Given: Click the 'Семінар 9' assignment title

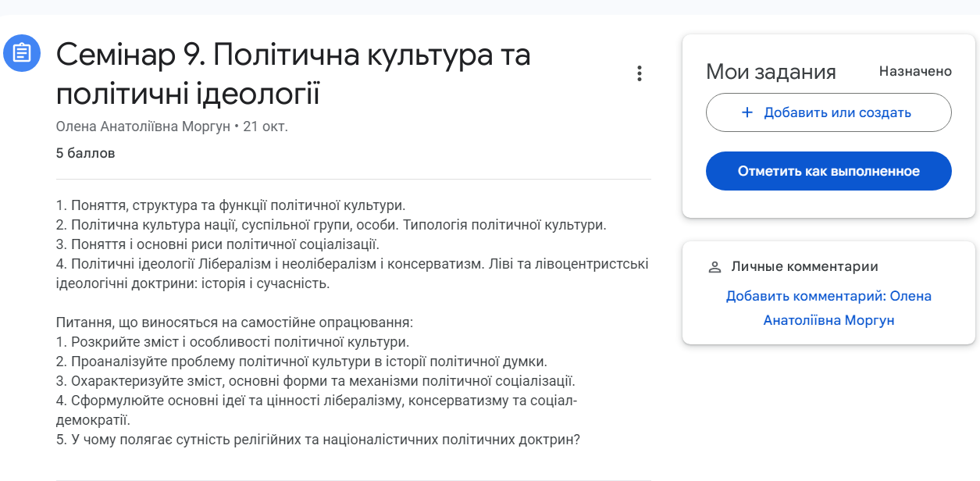Looking at the screenshot, I should click(x=294, y=74).
